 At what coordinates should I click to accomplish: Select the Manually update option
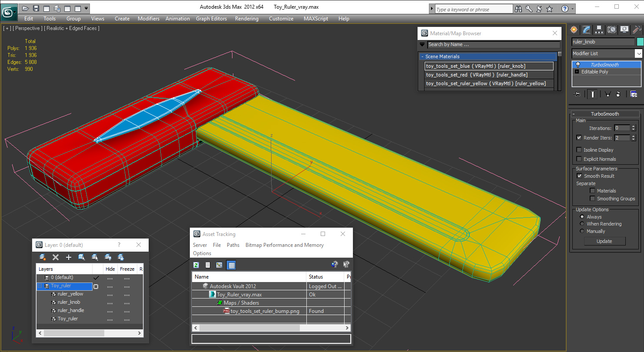582,231
